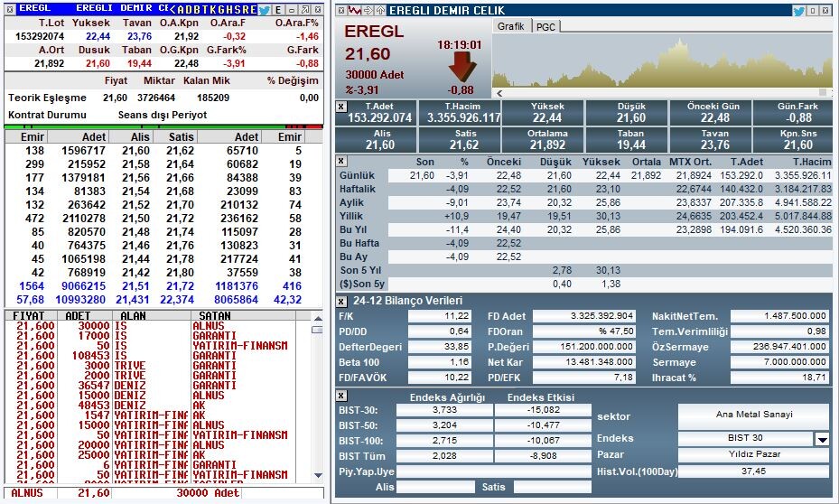
Task: Select letter 'G' shortcut in depth title bar
Action: click(221, 10)
